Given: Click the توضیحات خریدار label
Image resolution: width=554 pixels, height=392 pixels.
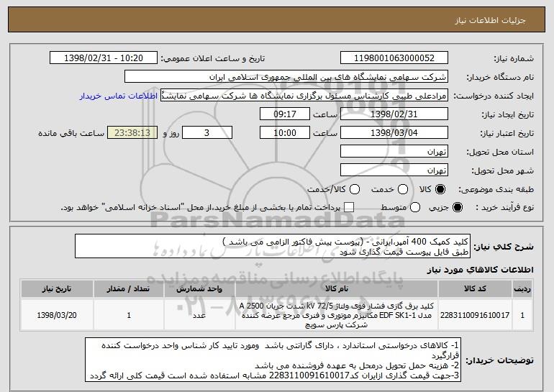Looking at the screenshot, I should 499,360.
